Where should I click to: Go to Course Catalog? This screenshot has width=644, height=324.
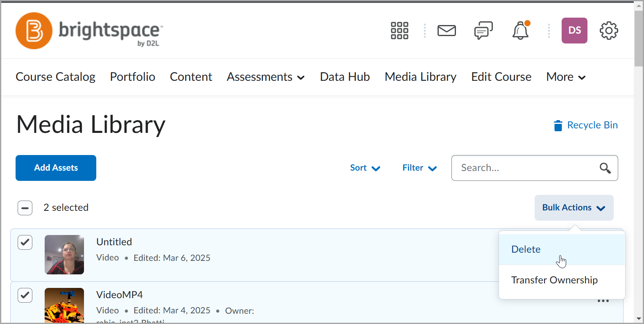pyautogui.click(x=55, y=77)
